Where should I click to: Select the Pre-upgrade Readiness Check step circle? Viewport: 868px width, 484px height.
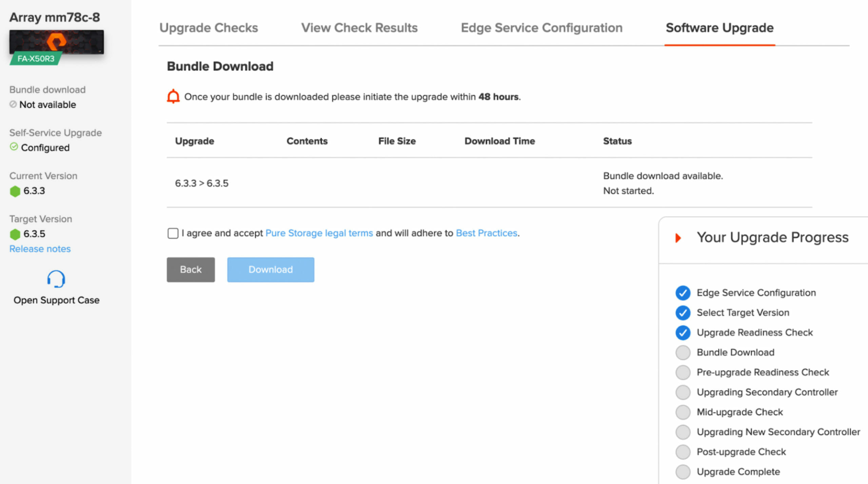point(683,372)
